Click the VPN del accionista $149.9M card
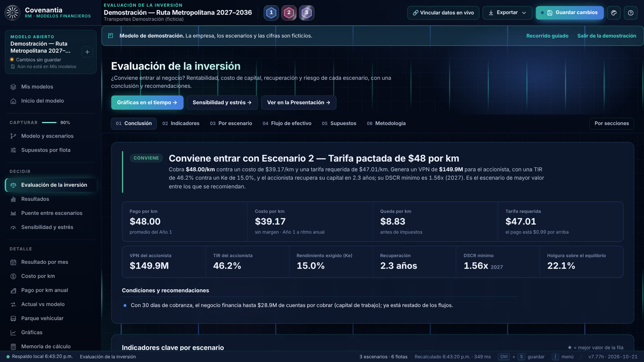 164,262
